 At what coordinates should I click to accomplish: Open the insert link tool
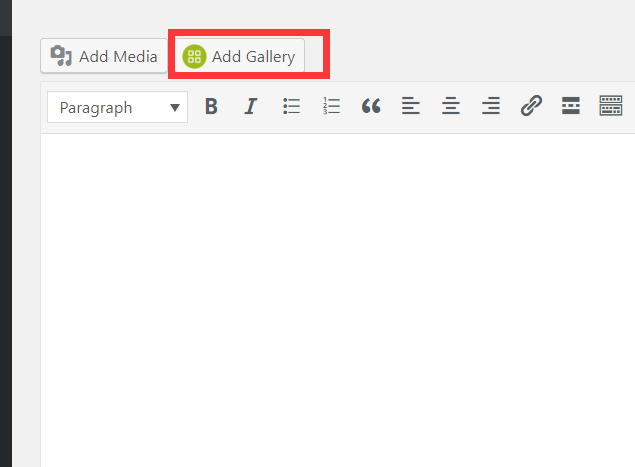[x=531, y=107]
